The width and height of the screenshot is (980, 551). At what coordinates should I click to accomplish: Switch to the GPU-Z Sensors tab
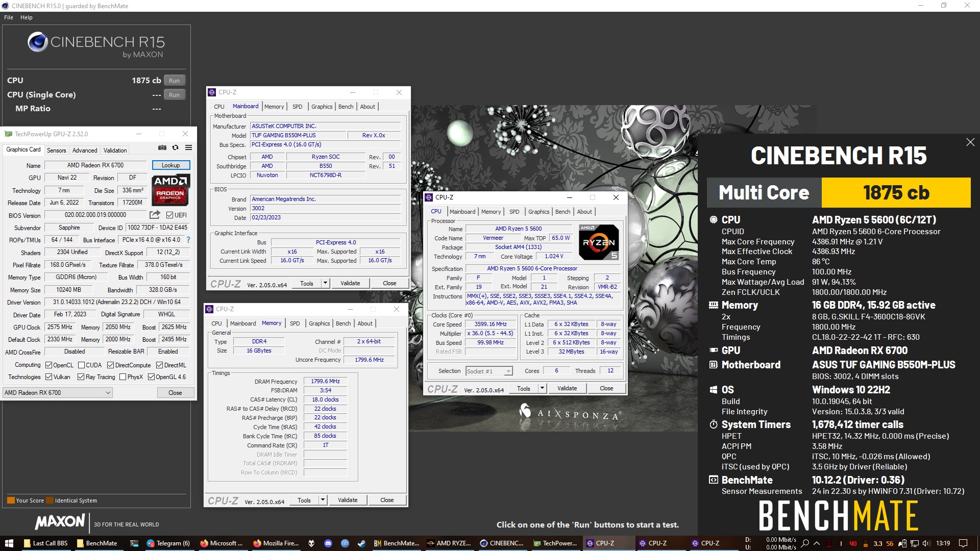[x=57, y=151]
